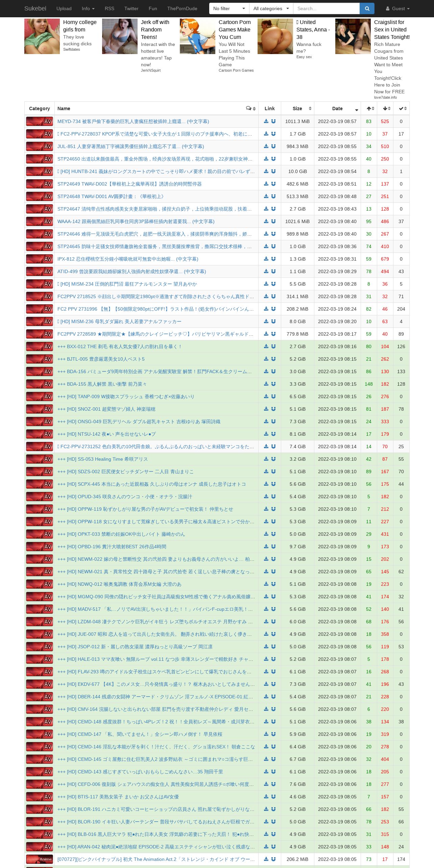Sort table by Size column
The height and width of the screenshot is (868, 434).
click(x=297, y=108)
